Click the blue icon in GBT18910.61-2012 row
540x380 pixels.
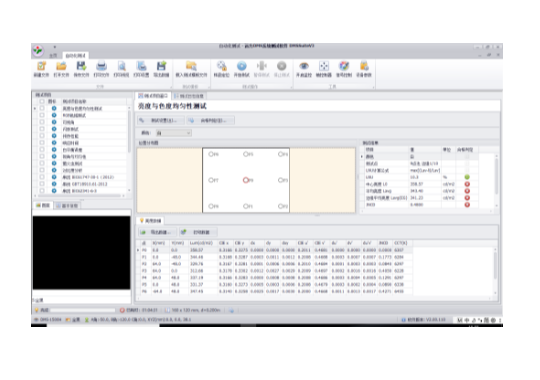tap(54, 184)
